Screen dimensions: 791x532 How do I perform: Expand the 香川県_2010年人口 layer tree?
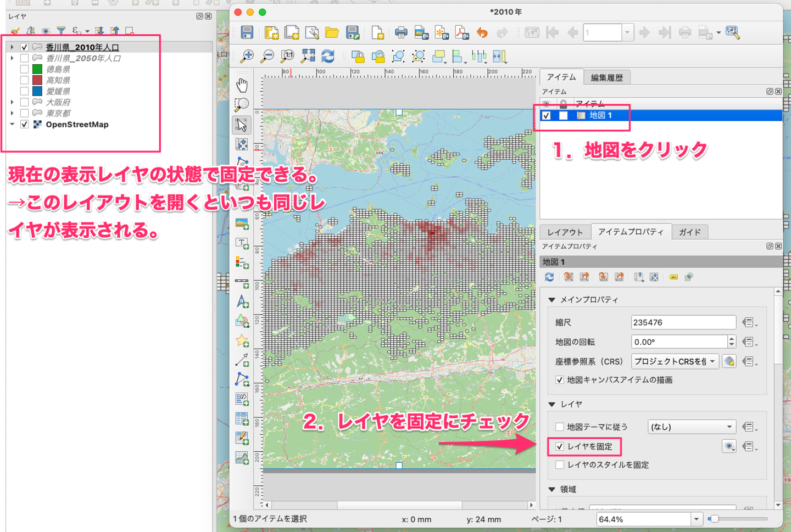click(12, 47)
